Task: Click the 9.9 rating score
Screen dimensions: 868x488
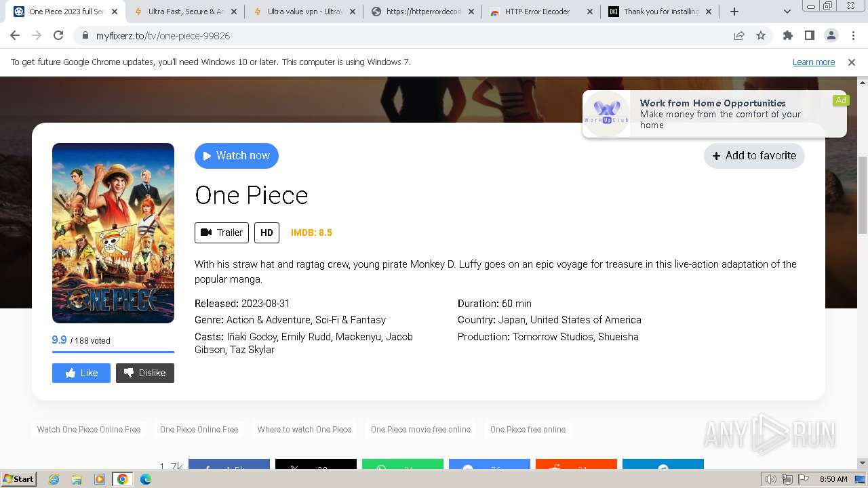Action: [x=59, y=340]
